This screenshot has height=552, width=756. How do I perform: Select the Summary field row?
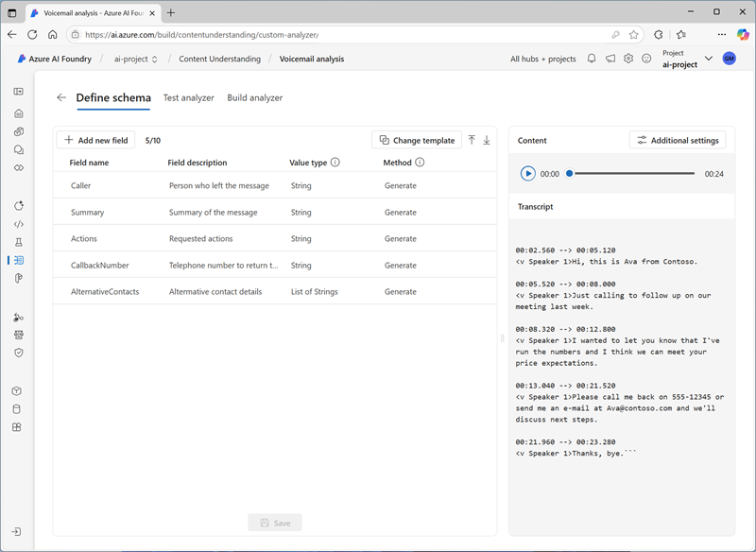(x=275, y=212)
